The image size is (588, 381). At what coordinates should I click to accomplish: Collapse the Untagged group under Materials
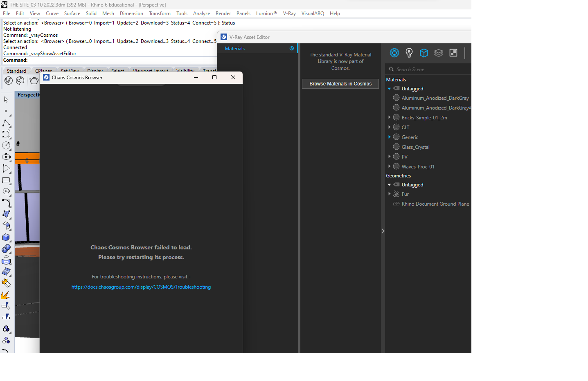click(389, 89)
